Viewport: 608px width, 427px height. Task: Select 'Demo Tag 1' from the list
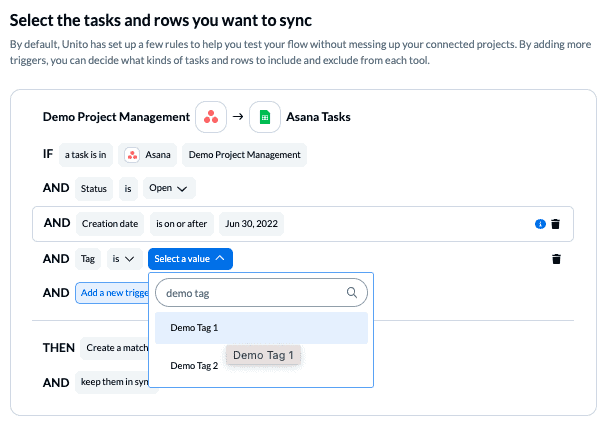(x=261, y=328)
